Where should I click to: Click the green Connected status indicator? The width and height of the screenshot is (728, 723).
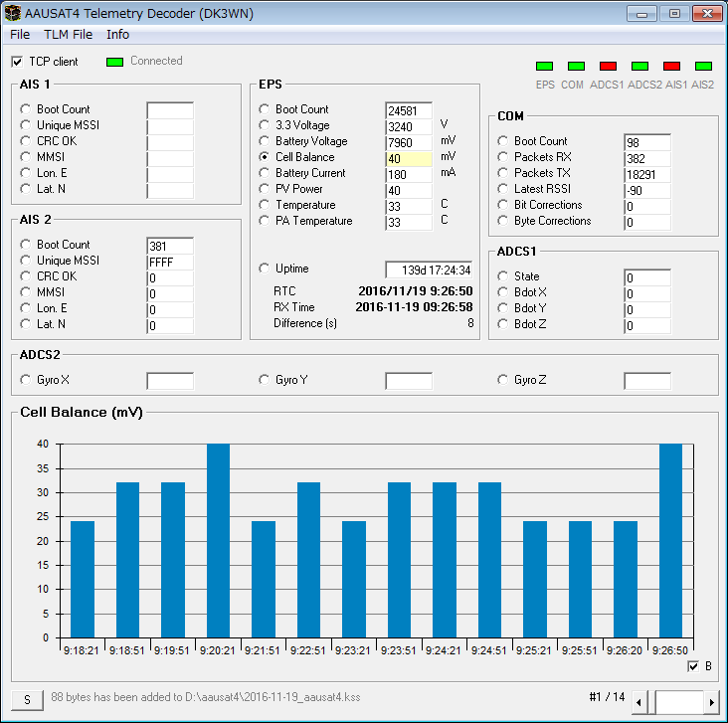pyautogui.click(x=114, y=62)
